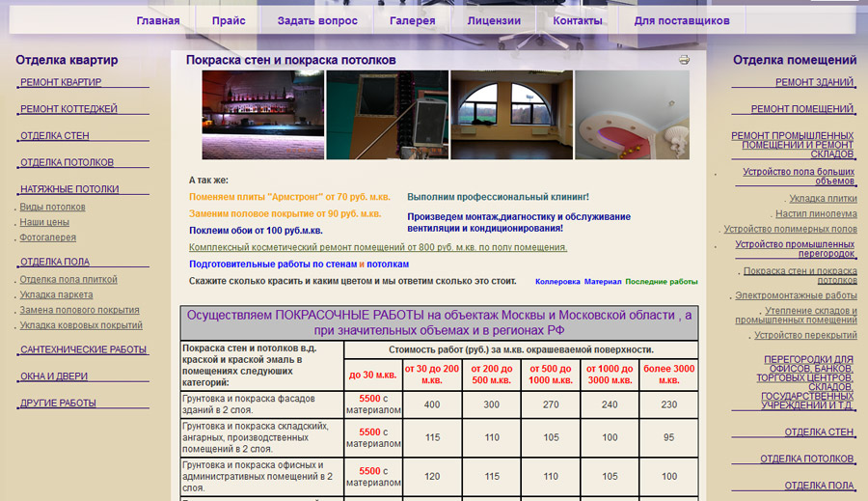Image resolution: width=868 pixels, height=501 pixels.
Task: Click the red ceiling photo thumbnail
Action: (631, 114)
